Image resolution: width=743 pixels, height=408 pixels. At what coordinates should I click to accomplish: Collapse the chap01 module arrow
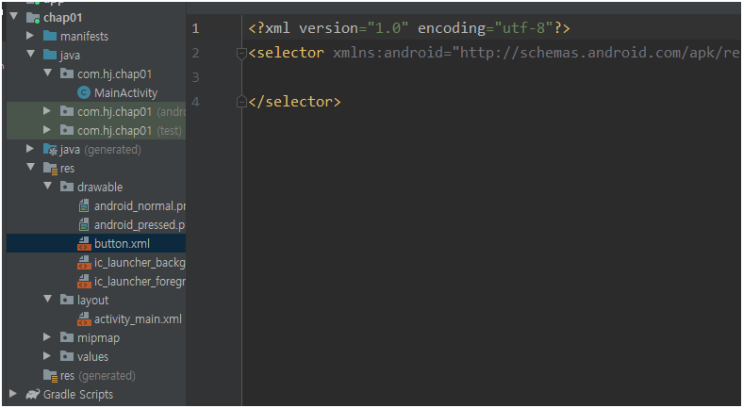tap(14, 17)
